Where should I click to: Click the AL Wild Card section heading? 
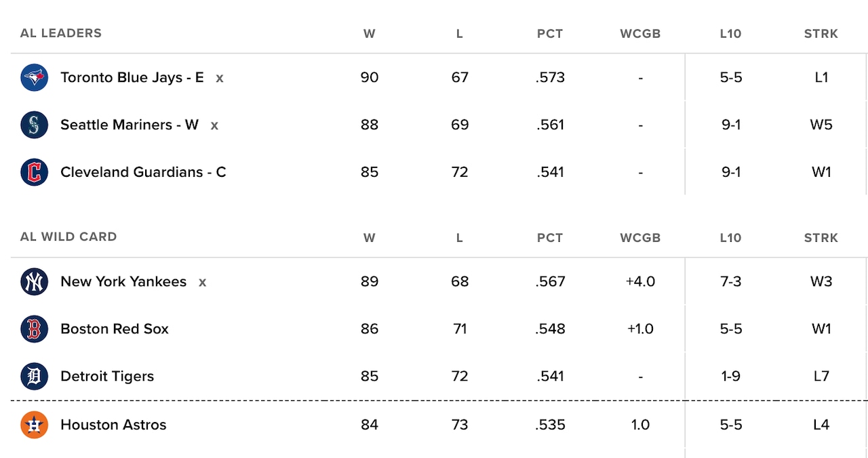[x=68, y=237]
